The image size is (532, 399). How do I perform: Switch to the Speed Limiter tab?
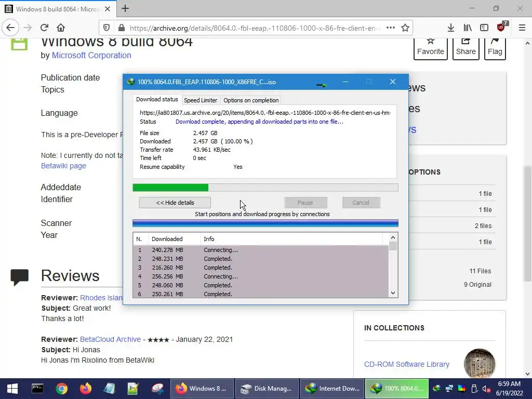pos(201,100)
